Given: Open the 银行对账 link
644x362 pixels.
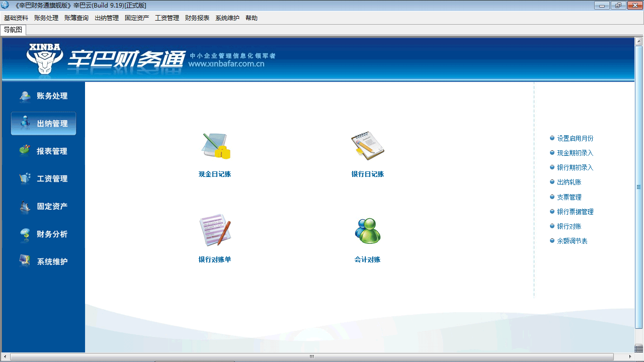Looking at the screenshot, I should (569, 226).
